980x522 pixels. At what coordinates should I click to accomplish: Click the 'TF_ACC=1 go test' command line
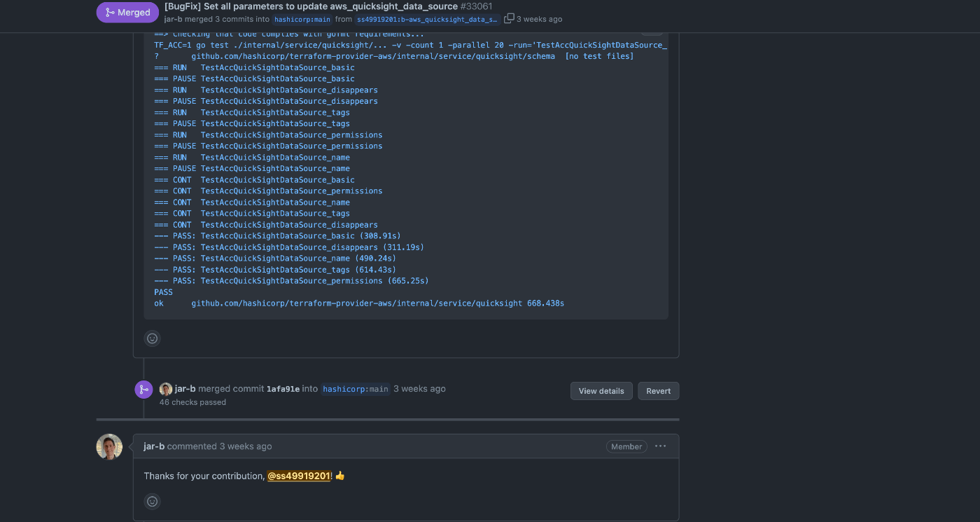click(x=411, y=45)
